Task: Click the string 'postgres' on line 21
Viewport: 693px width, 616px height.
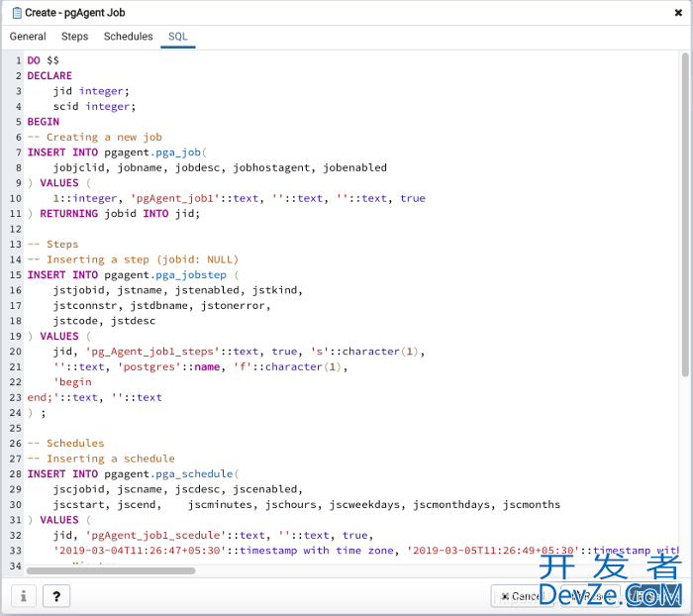Action: (x=149, y=366)
